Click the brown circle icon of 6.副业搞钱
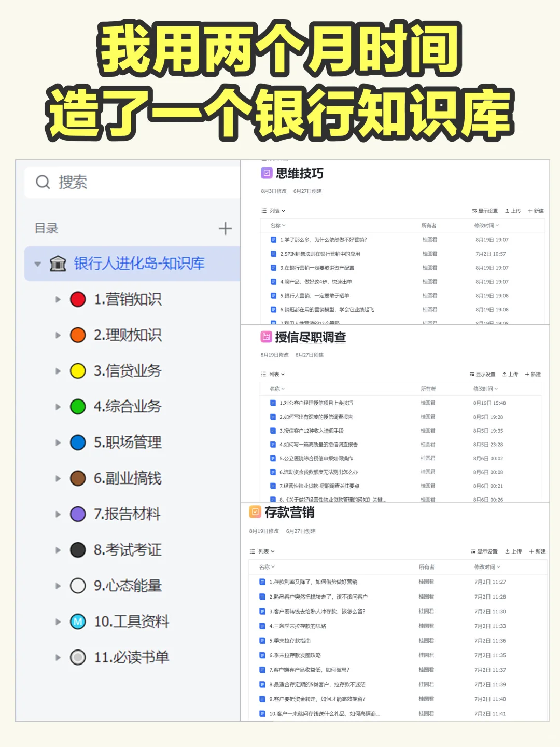Image resolution: width=560 pixels, height=747 pixels. pos(78,478)
